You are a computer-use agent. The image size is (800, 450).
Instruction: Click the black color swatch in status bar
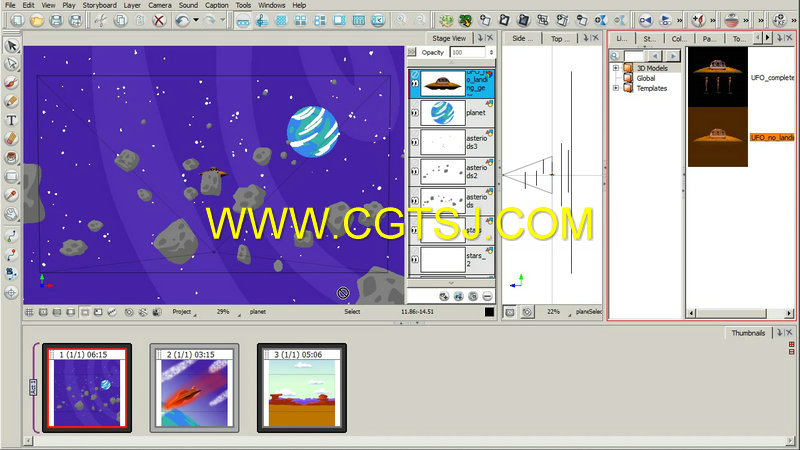(x=489, y=312)
